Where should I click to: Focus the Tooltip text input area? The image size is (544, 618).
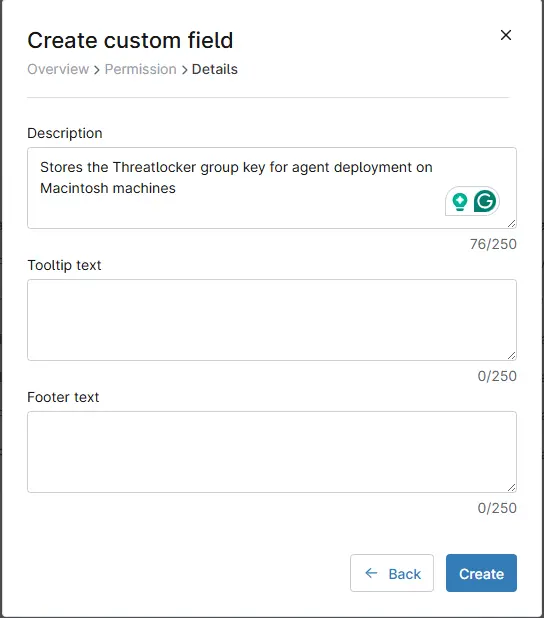click(272, 320)
